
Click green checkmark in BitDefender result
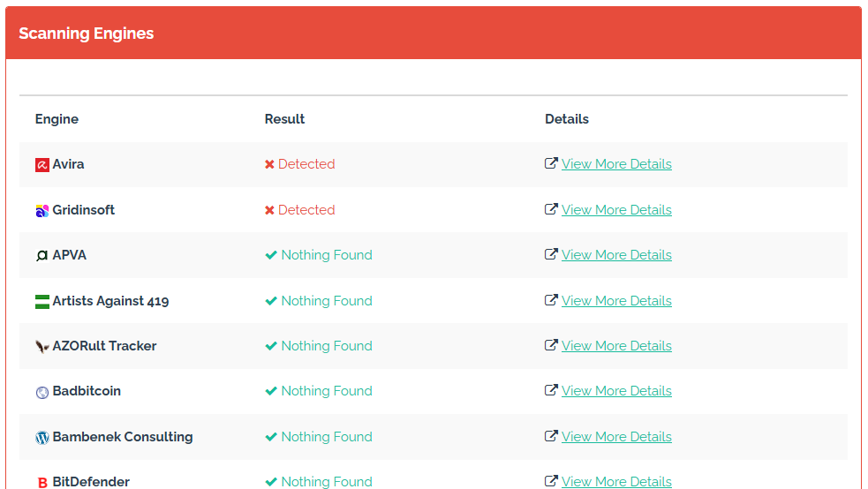click(271, 482)
